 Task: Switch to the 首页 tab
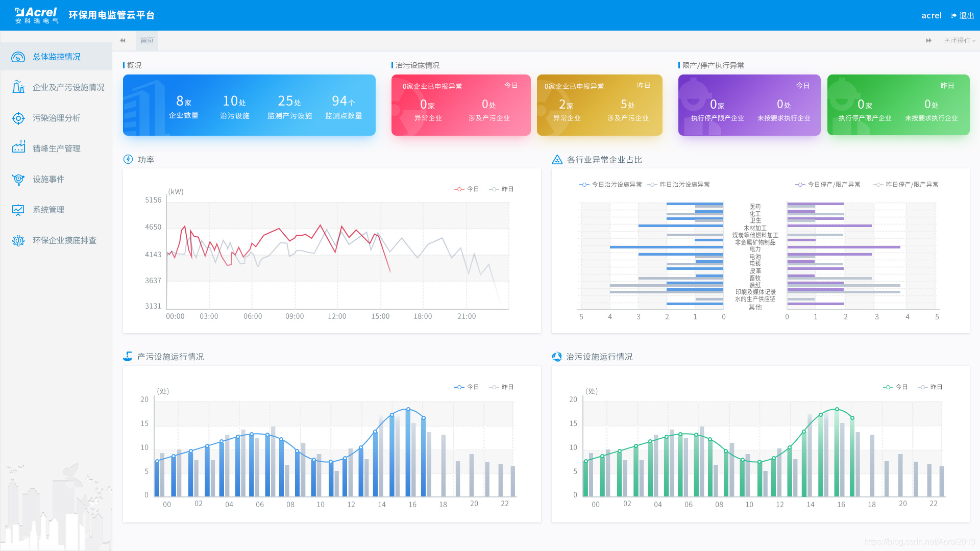pos(147,41)
